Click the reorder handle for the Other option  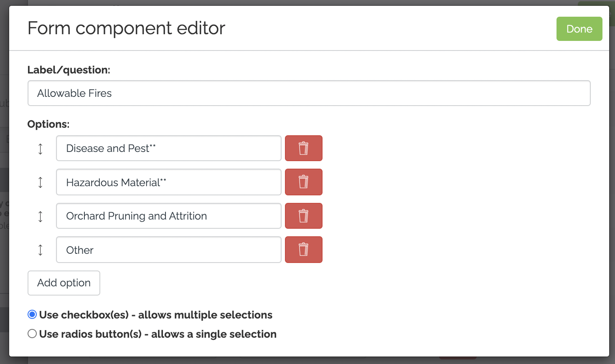[40, 250]
